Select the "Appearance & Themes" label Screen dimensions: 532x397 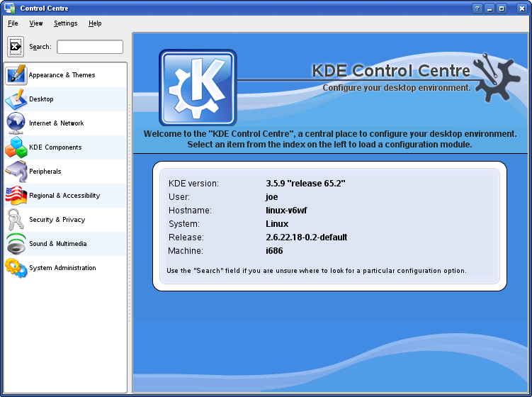click(62, 75)
